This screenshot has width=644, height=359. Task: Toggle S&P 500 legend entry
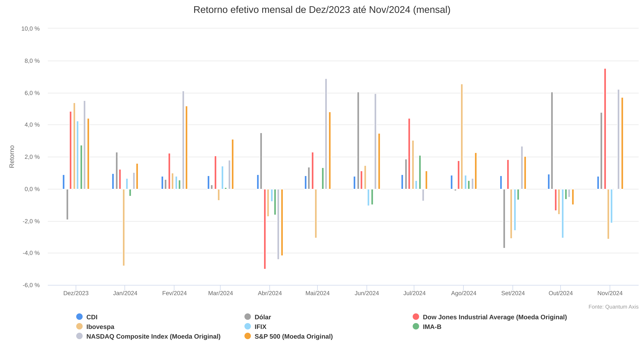(289, 336)
